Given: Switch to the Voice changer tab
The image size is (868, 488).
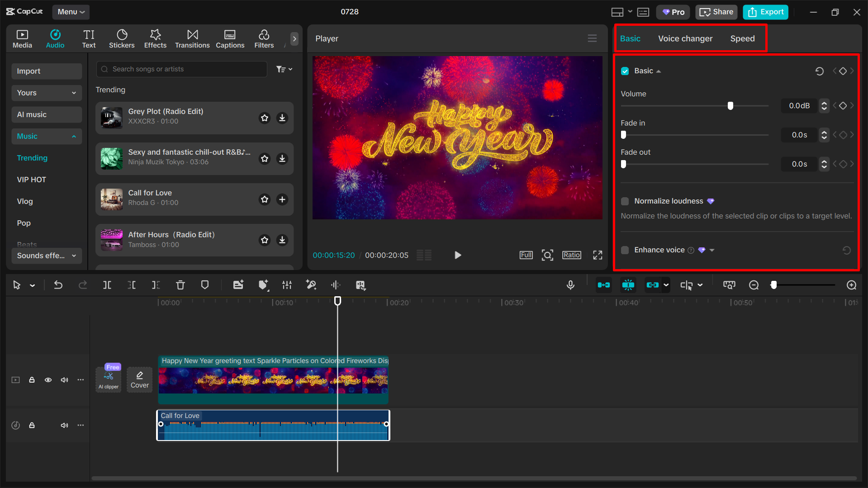Looking at the screenshot, I should 685,38.
